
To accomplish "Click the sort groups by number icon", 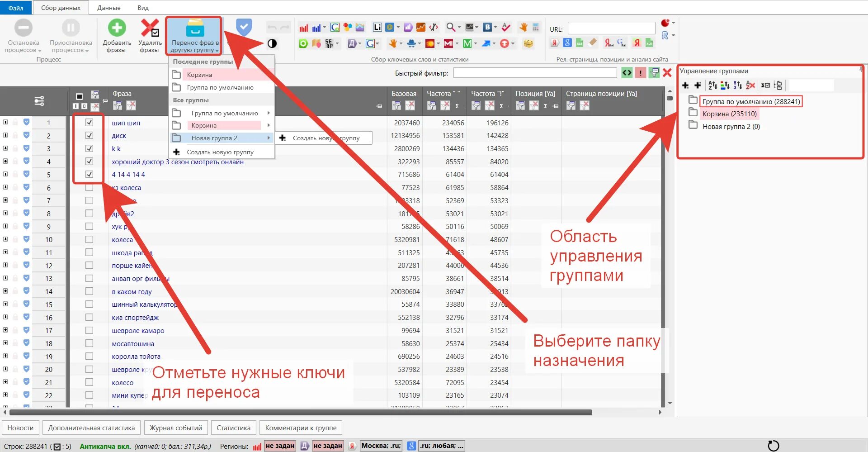I will click(x=737, y=85).
